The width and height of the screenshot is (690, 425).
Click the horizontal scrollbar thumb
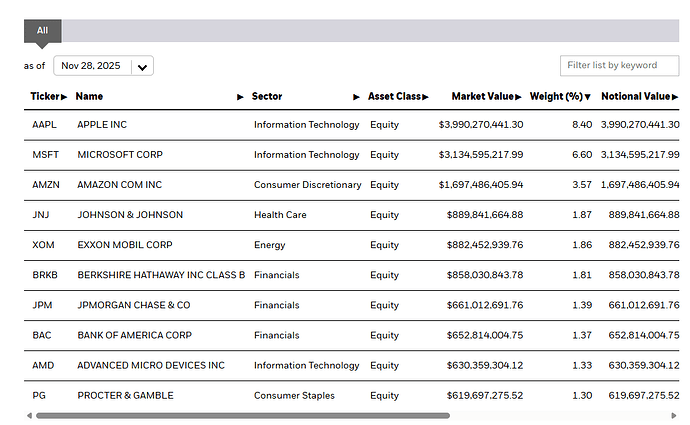tap(242, 415)
